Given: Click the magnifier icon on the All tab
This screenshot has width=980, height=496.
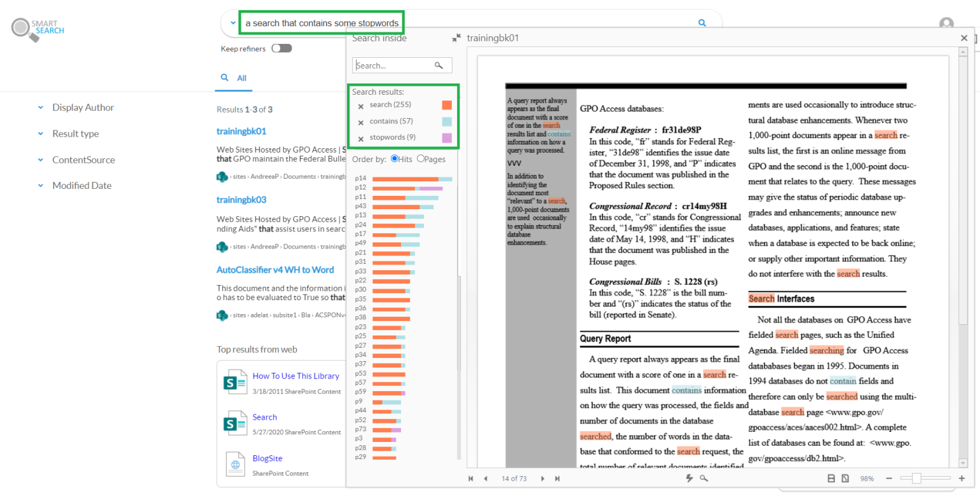Looking at the screenshot, I should coord(224,78).
